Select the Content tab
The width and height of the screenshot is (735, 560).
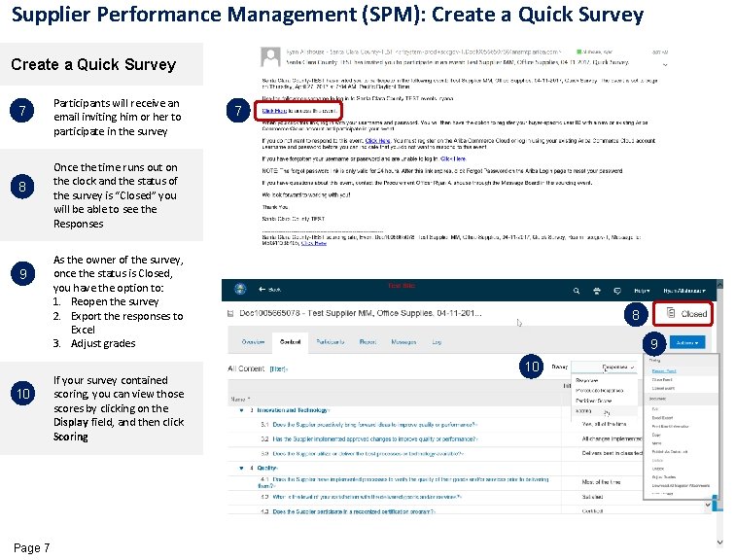290,342
